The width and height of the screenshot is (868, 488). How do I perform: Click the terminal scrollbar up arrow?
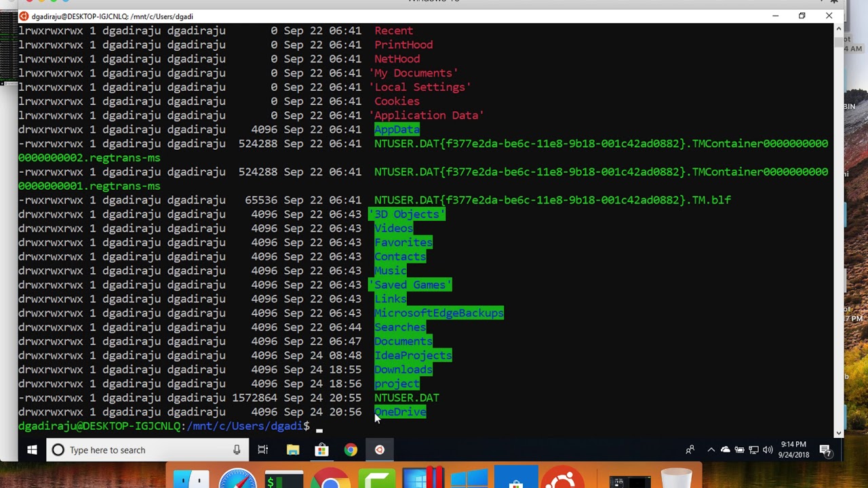click(838, 28)
